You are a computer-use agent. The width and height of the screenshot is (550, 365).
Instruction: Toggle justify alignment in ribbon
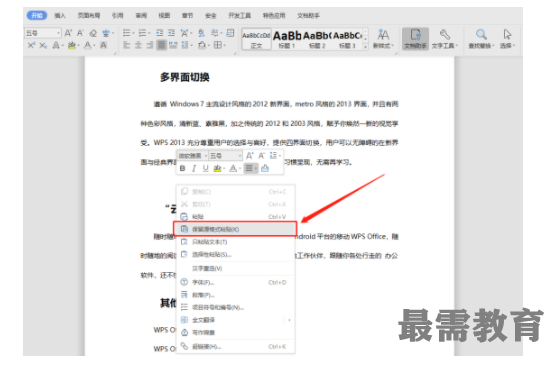coord(161,45)
